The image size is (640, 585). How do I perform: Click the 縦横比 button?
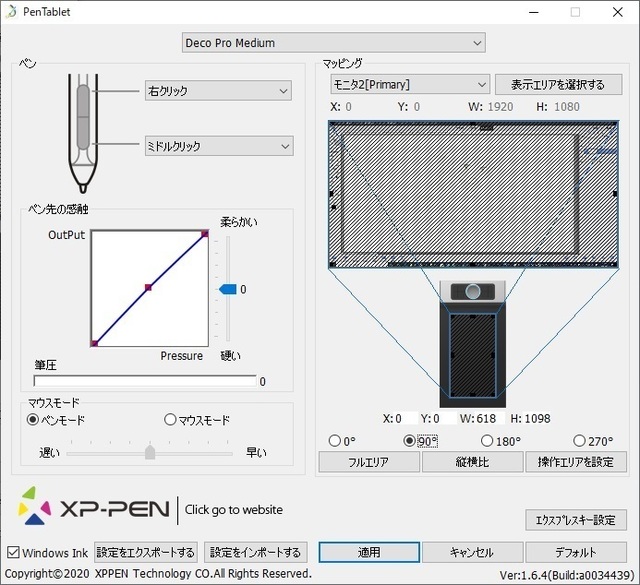(472, 462)
